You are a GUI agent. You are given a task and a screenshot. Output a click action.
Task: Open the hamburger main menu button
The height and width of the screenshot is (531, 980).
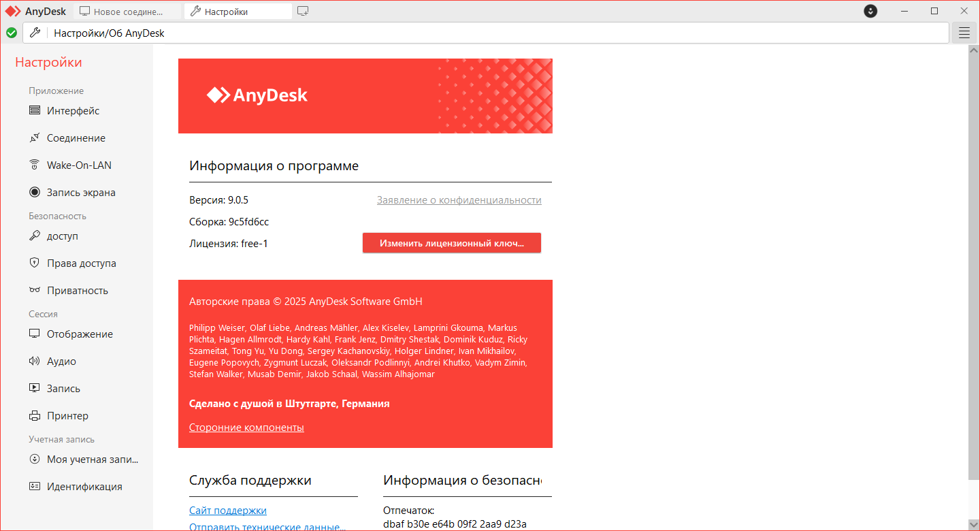coord(964,33)
